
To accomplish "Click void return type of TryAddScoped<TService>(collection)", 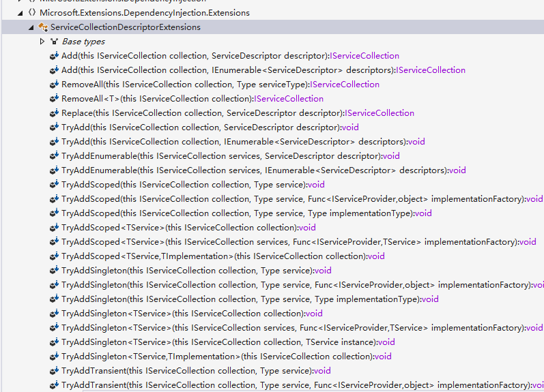I will click(x=307, y=228).
